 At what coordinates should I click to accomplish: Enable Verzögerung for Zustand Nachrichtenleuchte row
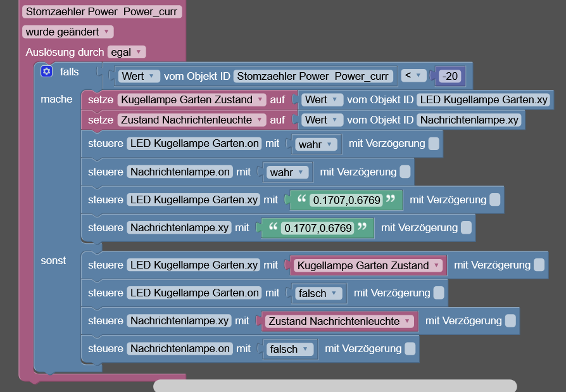pyautogui.click(x=510, y=320)
